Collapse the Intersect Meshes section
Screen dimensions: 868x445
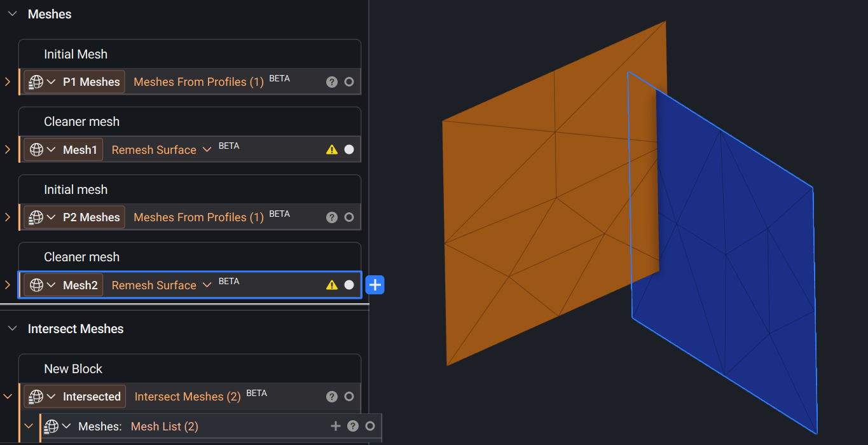click(12, 329)
